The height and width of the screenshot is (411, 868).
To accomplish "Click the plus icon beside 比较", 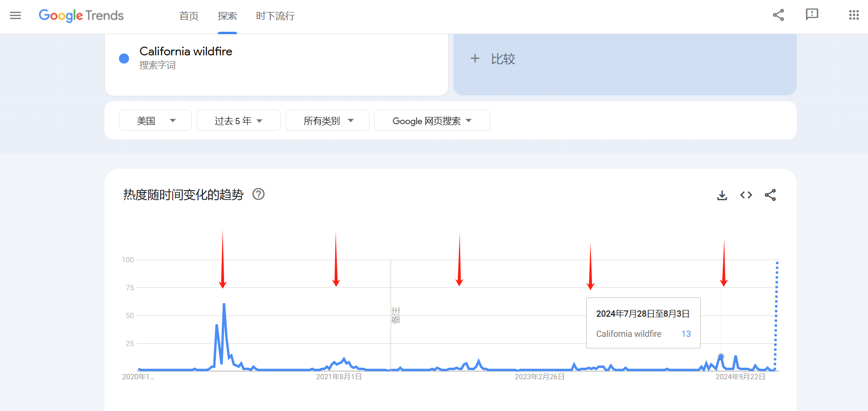I will pos(475,59).
